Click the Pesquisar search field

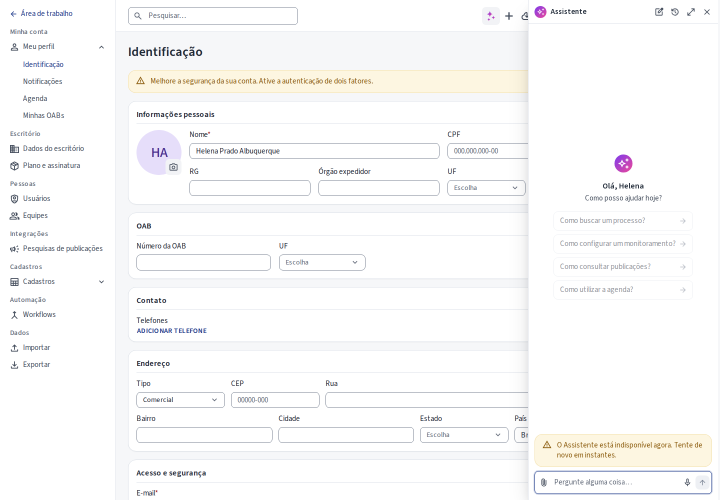click(x=213, y=16)
